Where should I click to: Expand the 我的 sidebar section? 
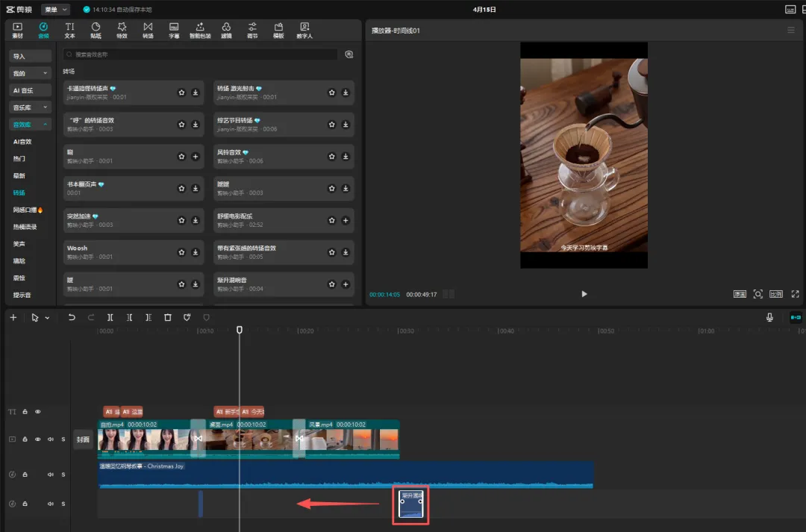pos(30,73)
